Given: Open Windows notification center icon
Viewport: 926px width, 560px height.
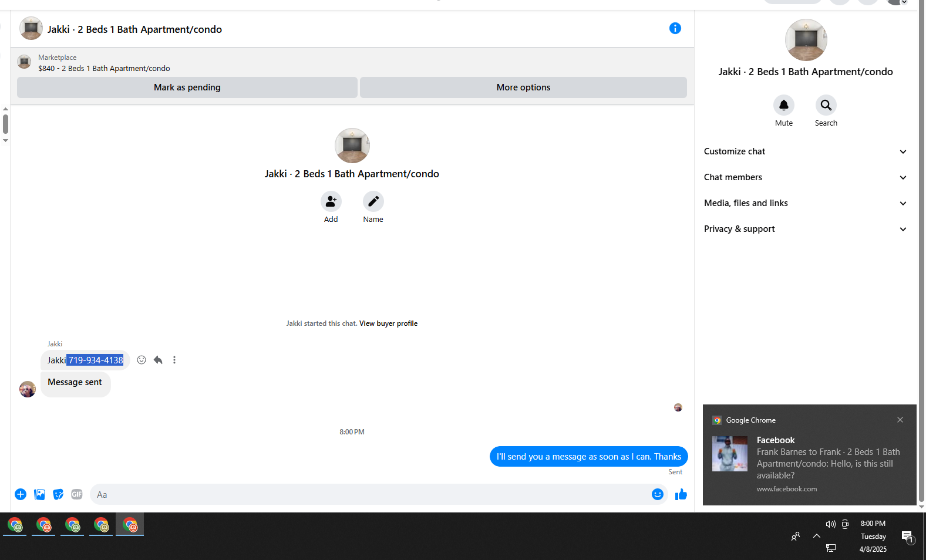Looking at the screenshot, I should click(908, 537).
